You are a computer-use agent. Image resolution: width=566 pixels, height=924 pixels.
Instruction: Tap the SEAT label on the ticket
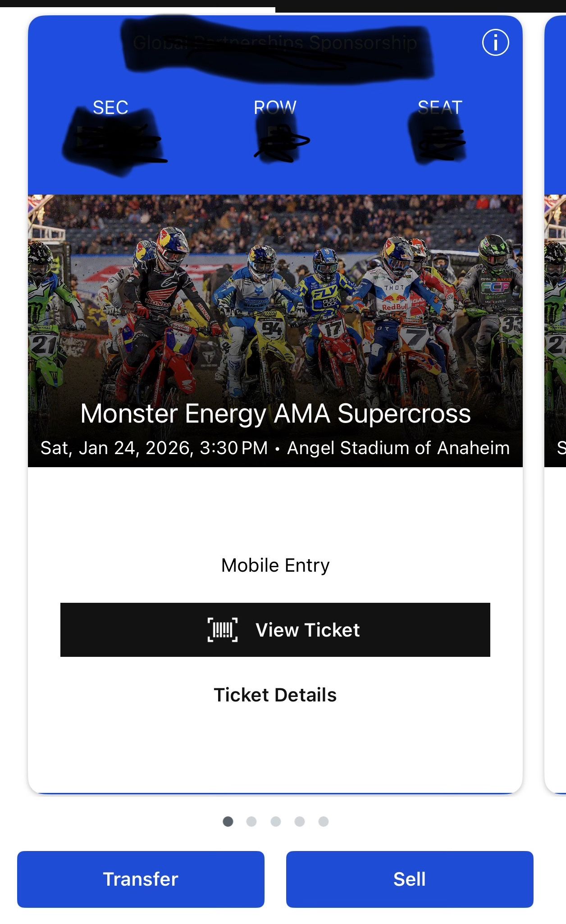(440, 108)
